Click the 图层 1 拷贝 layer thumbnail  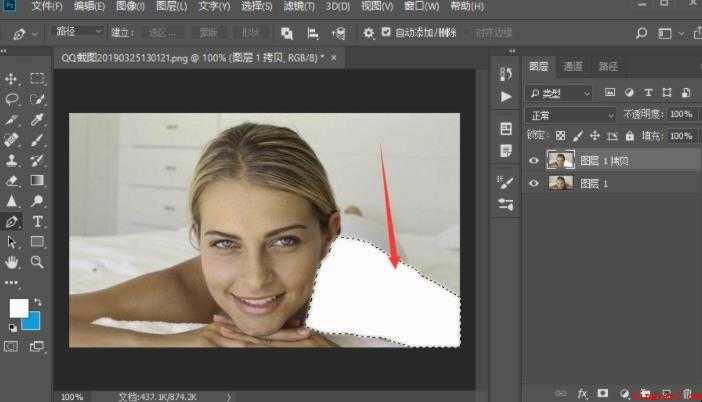561,160
